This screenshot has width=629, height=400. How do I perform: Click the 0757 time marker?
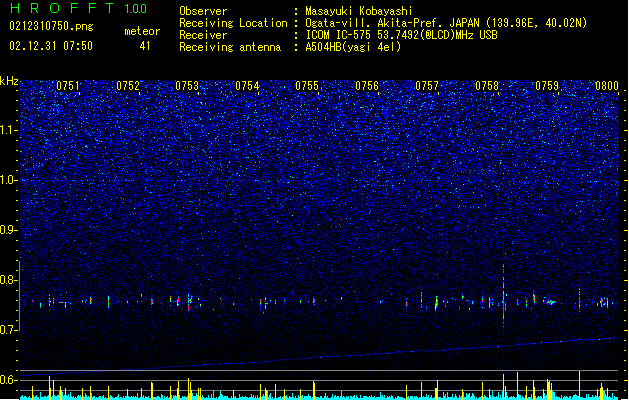(x=427, y=86)
